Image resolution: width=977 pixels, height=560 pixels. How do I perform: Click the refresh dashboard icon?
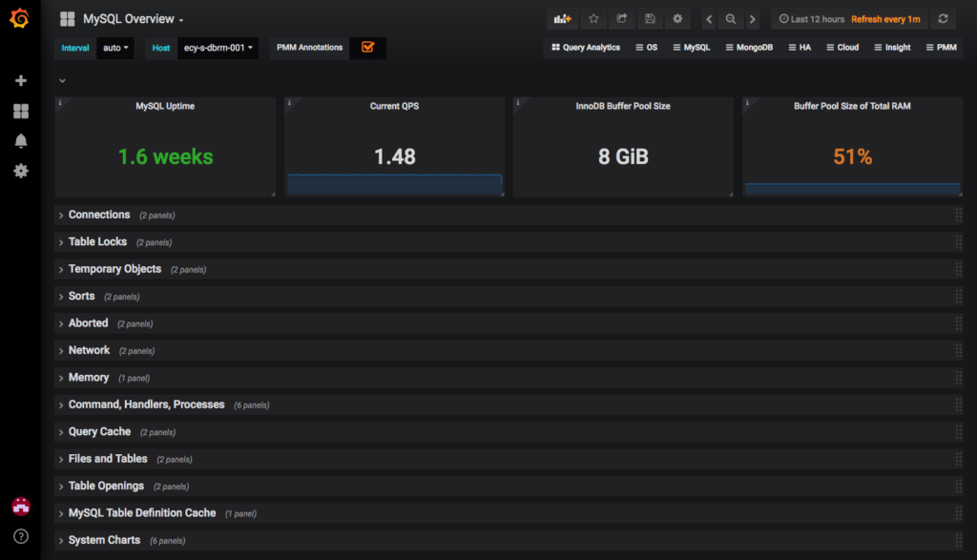[x=944, y=18]
